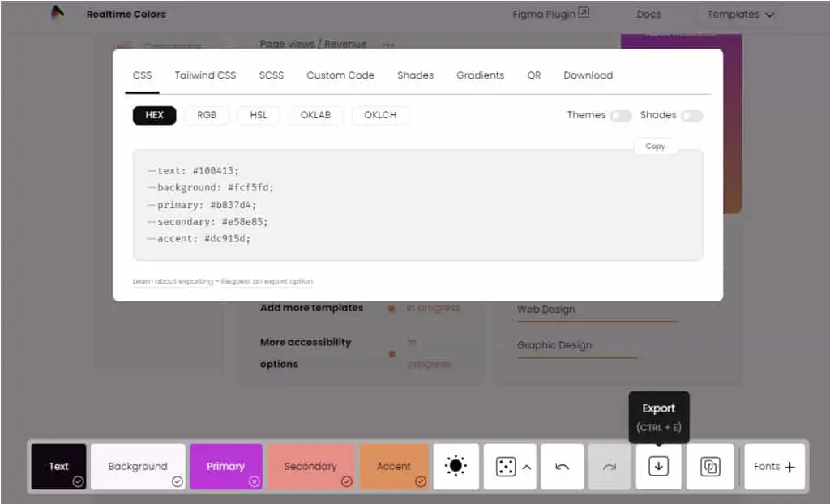830x504 pixels.
Task: Expand randomize options chevron beside dice
Action: (x=527, y=467)
